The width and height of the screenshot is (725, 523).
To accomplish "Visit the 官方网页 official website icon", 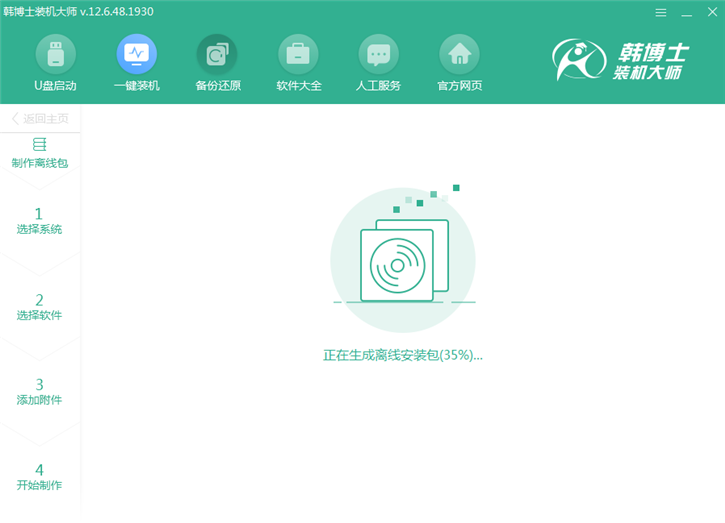I will point(460,55).
